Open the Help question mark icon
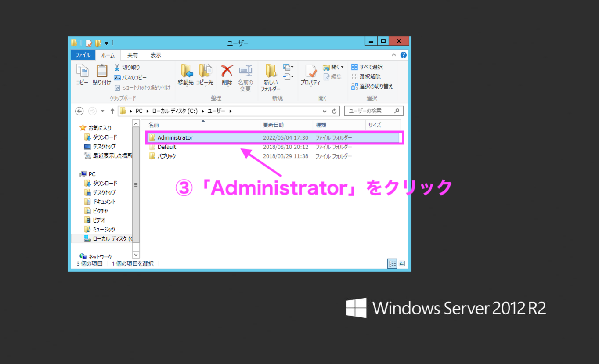599x364 pixels. pos(404,55)
